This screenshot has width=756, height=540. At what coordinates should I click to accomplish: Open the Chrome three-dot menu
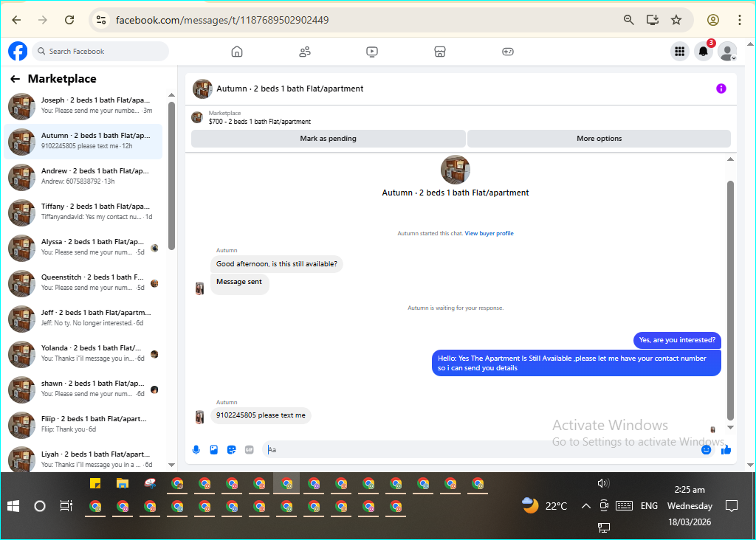[x=739, y=20]
